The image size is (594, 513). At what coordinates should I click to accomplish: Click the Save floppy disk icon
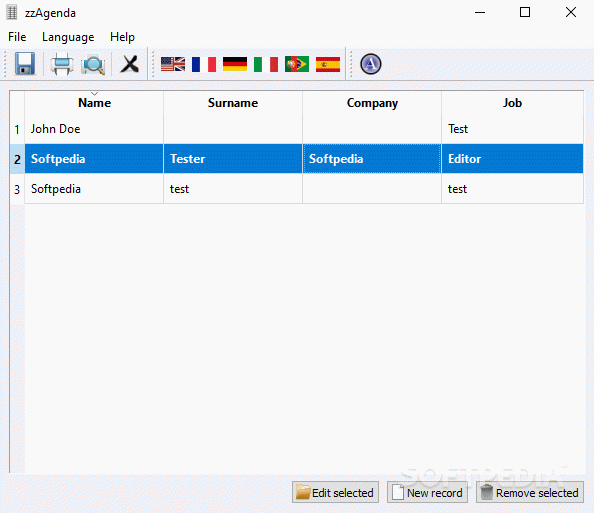point(25,64)
